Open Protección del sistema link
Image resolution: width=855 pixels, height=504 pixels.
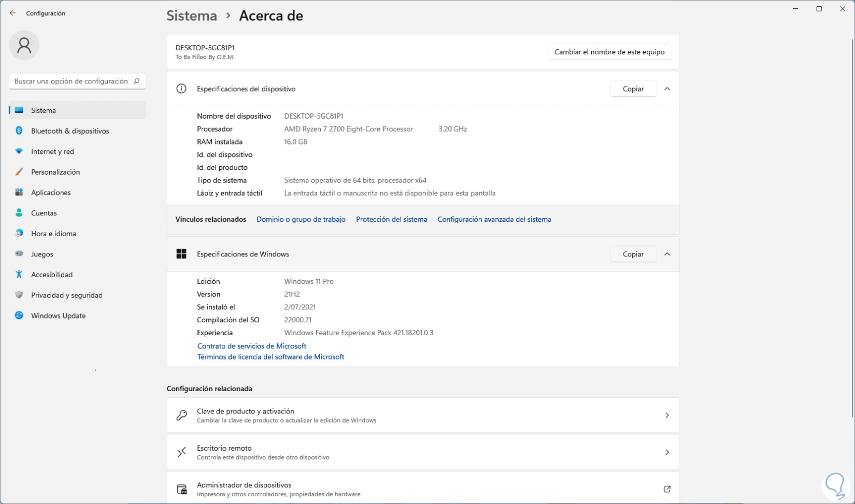(x=391, y=220)
